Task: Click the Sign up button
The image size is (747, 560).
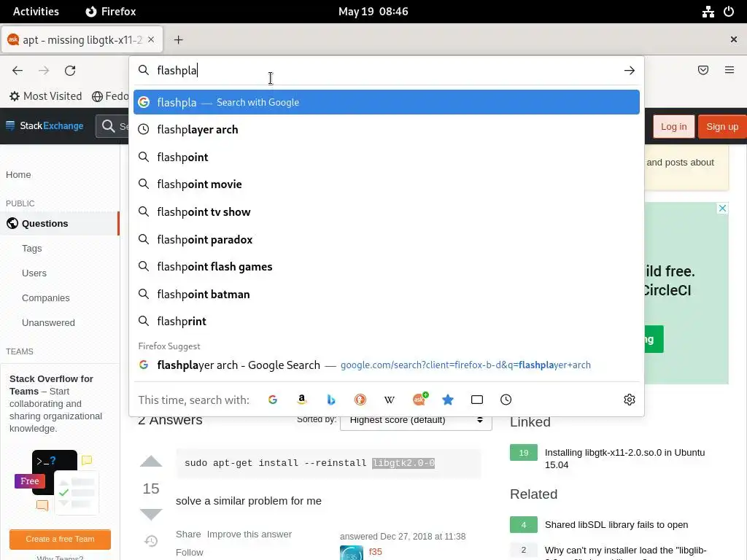Action: click(722, 127)
